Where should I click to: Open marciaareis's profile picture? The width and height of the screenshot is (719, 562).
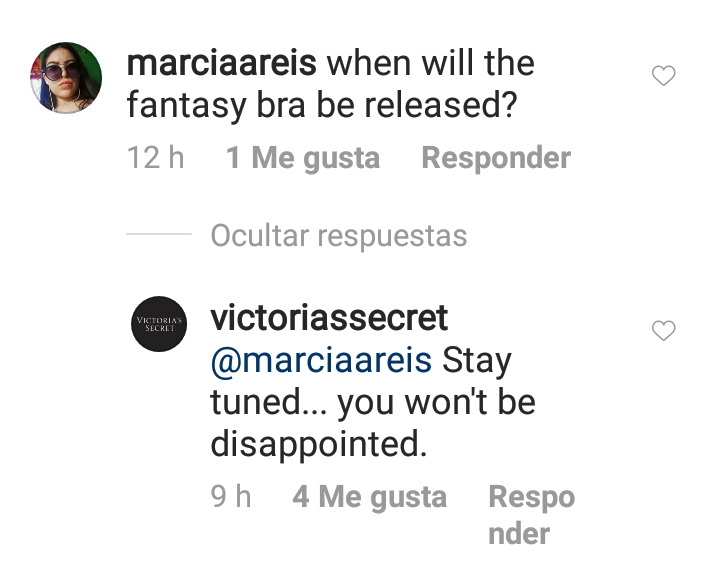click(66, 78)
